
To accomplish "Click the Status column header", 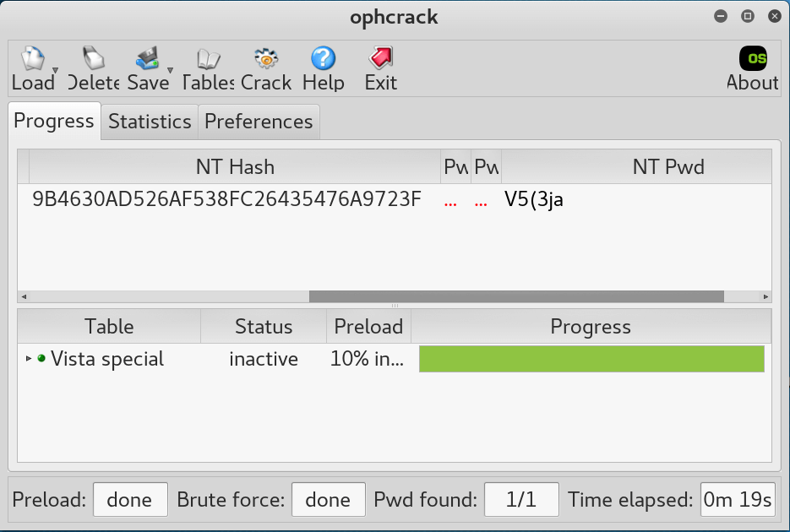I will click(264, 327).
